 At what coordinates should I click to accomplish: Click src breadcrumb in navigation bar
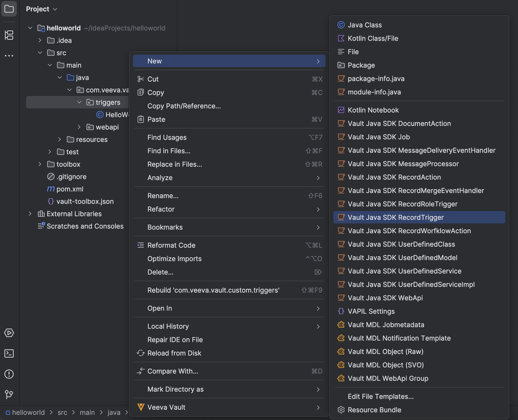coord(62,412)
